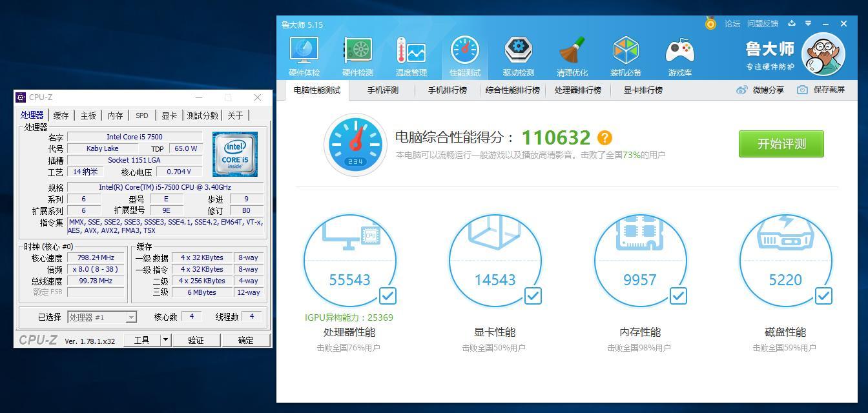Switch to the 手机排行榜 tab
The width and height of the screenshot is (868, 413).
click(x=447, y=90)
